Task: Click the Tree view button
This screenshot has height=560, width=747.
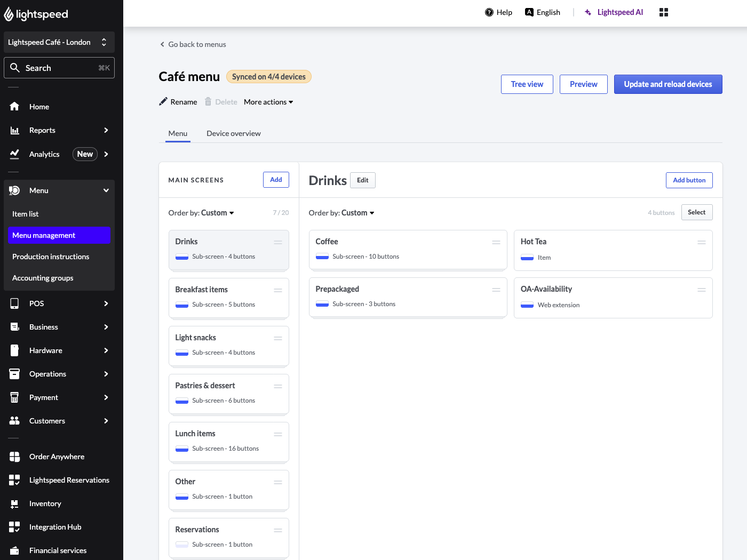Action: tap(527, 84)
